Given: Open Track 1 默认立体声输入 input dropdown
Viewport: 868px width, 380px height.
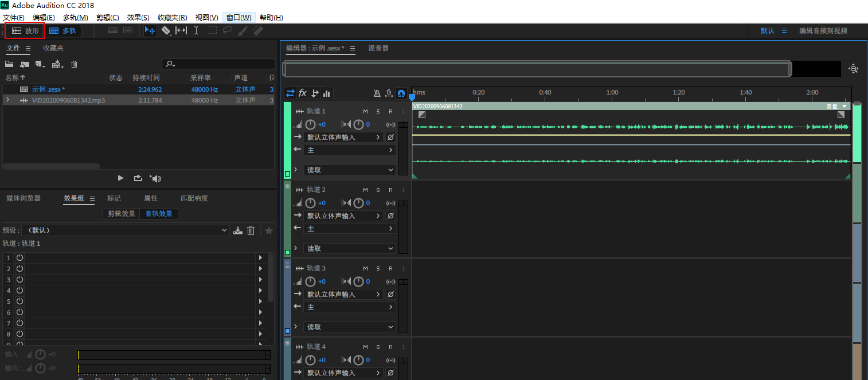Looking at the screenshot, I should (x=343, y=137).
